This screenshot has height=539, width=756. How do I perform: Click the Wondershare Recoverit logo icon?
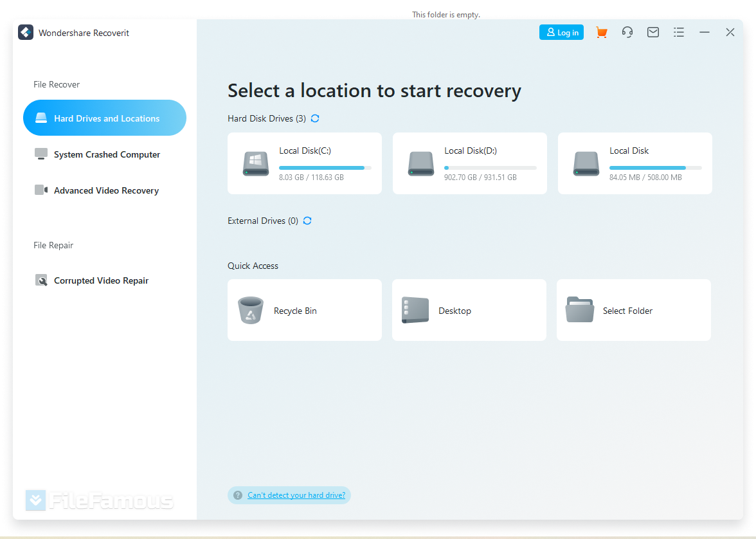[26, 32]
